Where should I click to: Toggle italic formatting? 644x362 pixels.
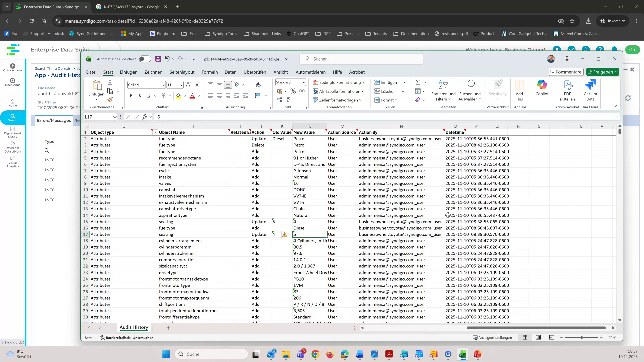click(x=140, y=96)
